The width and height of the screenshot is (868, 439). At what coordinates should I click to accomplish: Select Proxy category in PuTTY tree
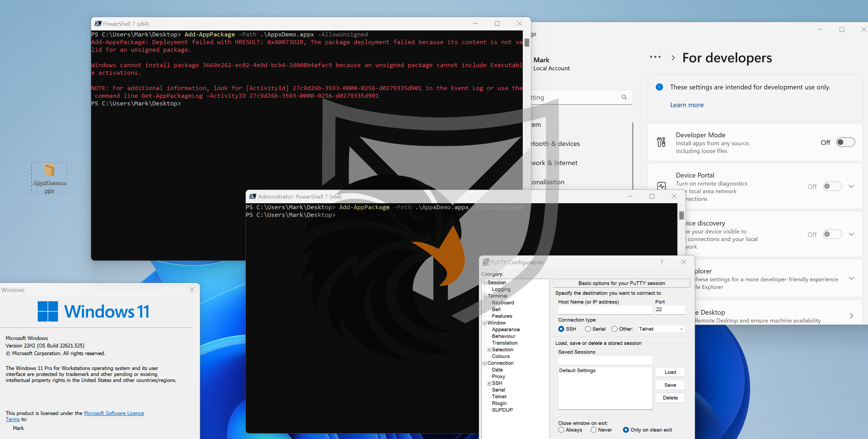498,376
